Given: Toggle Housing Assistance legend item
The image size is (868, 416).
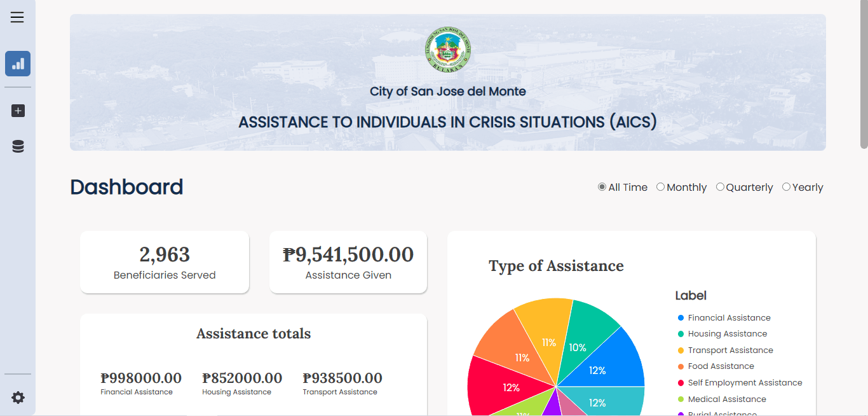Looking at the screenshot, I should tap(722, 333).
